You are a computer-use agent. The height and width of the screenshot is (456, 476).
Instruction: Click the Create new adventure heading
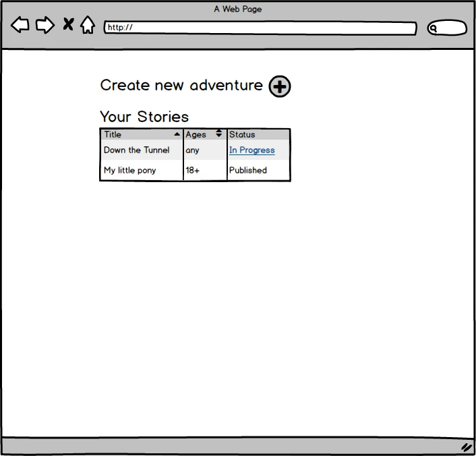point(181,86)
